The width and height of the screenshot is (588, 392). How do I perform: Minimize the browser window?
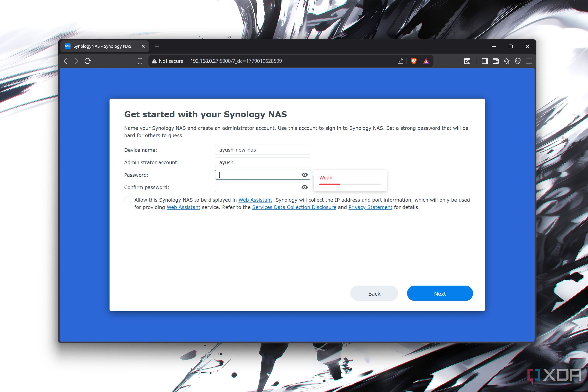click(494, 47)
